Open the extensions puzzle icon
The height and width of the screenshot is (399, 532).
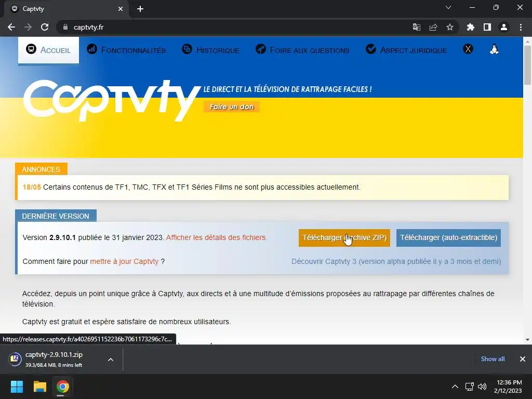[470, 27]
